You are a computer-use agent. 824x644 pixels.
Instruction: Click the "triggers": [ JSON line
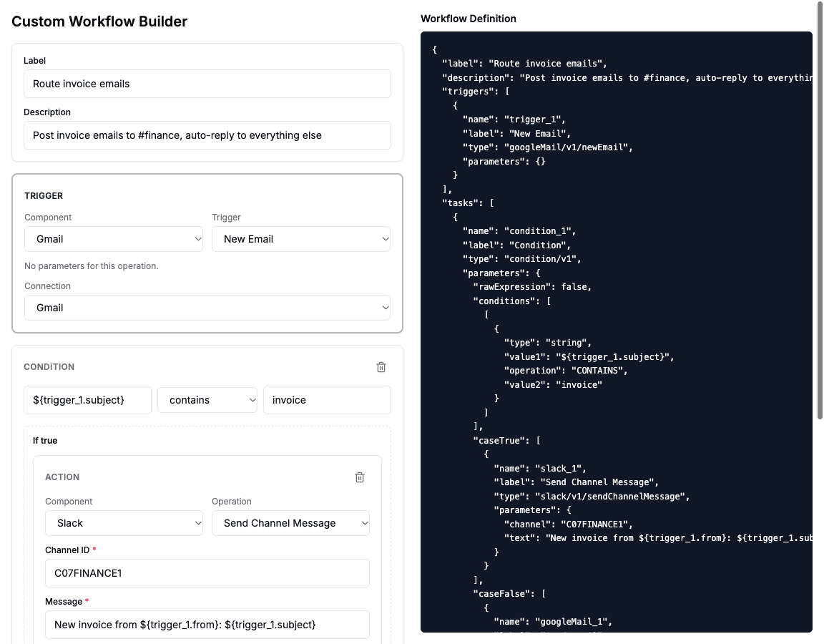point(476,92)
